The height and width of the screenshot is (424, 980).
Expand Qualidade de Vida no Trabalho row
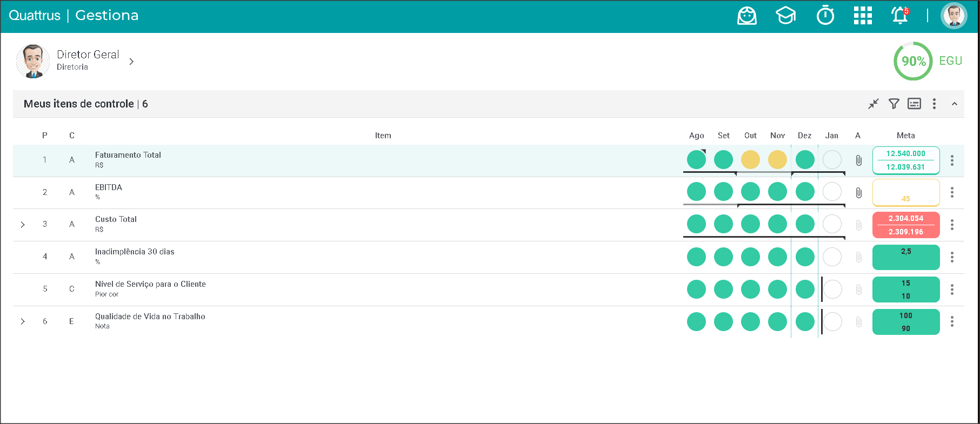point(23,321)
